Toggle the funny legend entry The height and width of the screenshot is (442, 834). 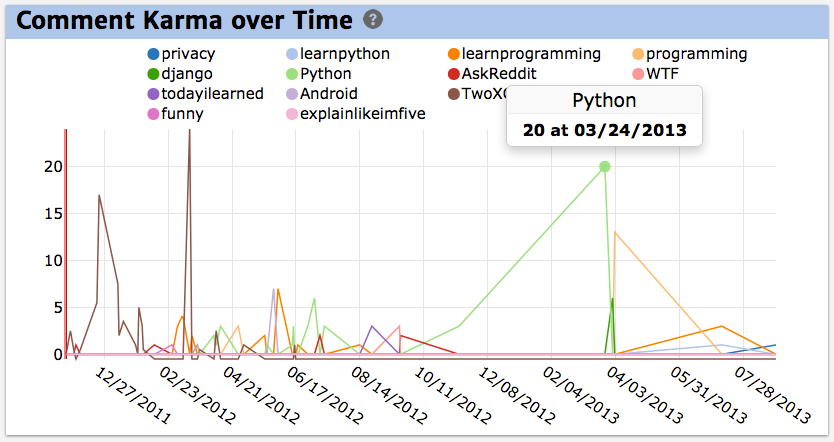point(176,114)
